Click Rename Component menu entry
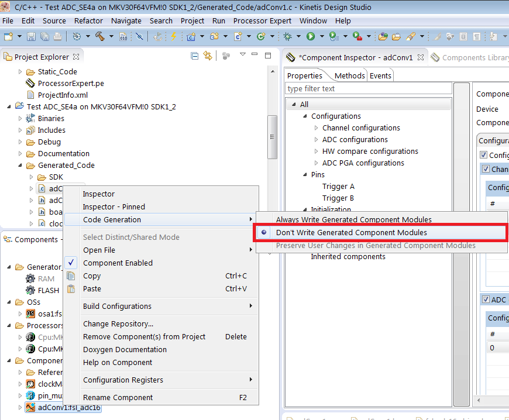Image resolution: width=509 pixels, height=420 pixels. 118,397
